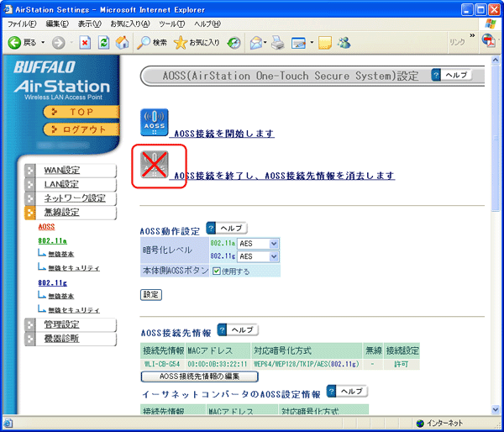Viewport: 504px width, 432px height.
Task: Click IE page icon in title bar
Action: (x=8, y=9)
